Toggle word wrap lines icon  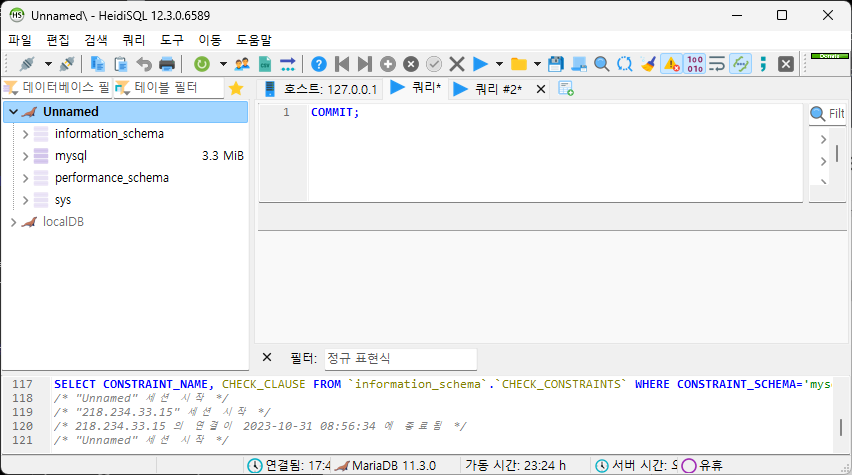point(717,64)
